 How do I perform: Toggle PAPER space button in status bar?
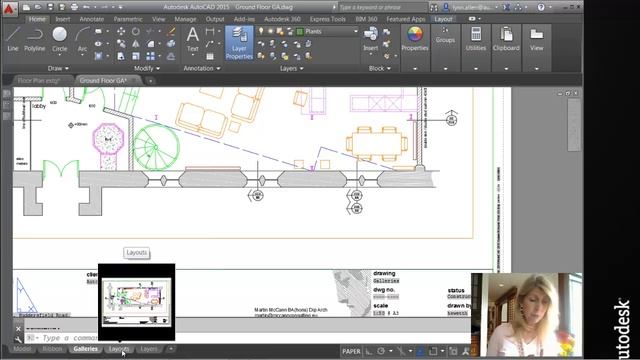[x=351, y=351]
